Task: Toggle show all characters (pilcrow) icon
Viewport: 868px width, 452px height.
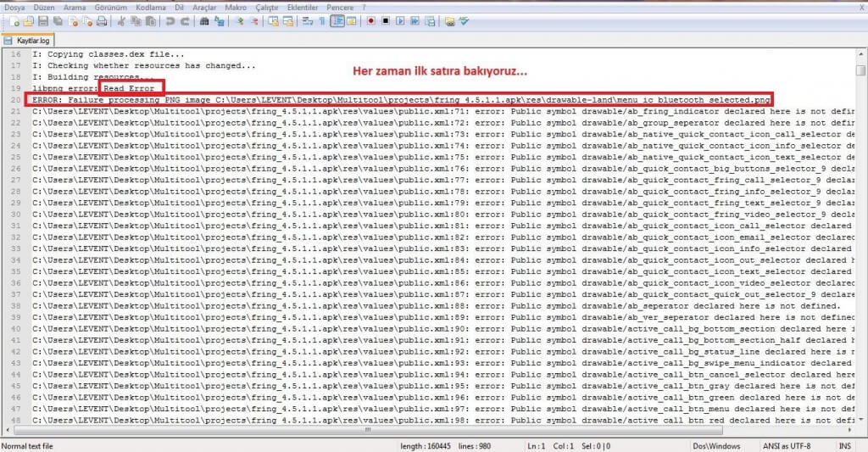Action: (x=321, y=21)
